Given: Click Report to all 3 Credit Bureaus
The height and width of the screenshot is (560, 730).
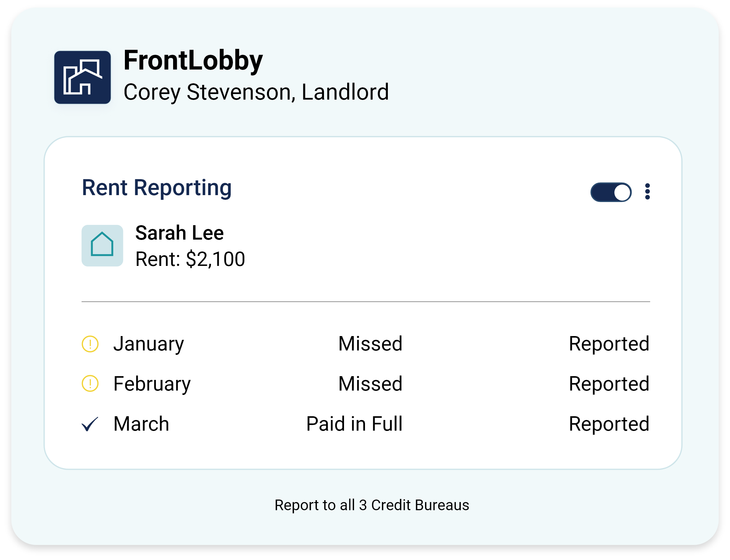Looking at the screenshot, I should click(372, 505).
